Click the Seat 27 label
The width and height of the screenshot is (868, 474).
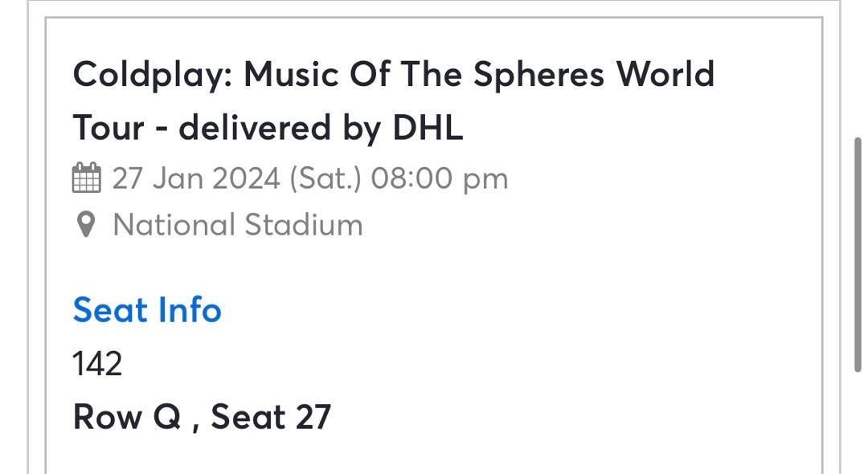271,418
